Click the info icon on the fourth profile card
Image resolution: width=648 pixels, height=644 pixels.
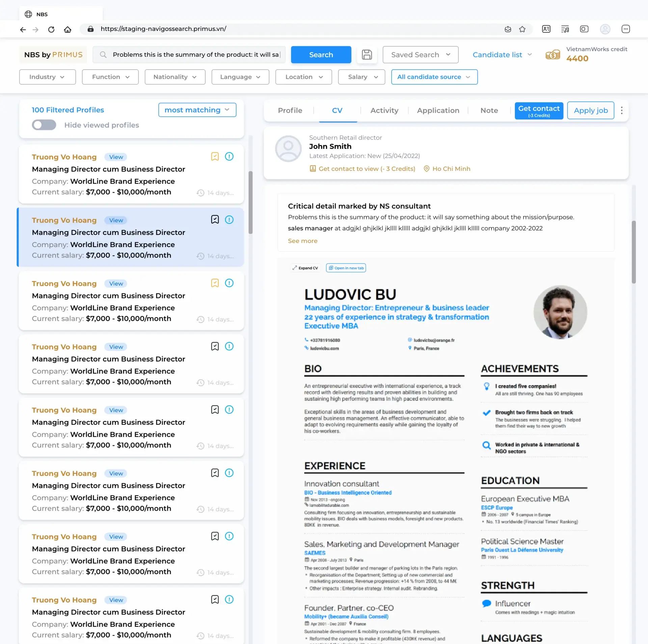pyautogui.click(x=229, y=346)
